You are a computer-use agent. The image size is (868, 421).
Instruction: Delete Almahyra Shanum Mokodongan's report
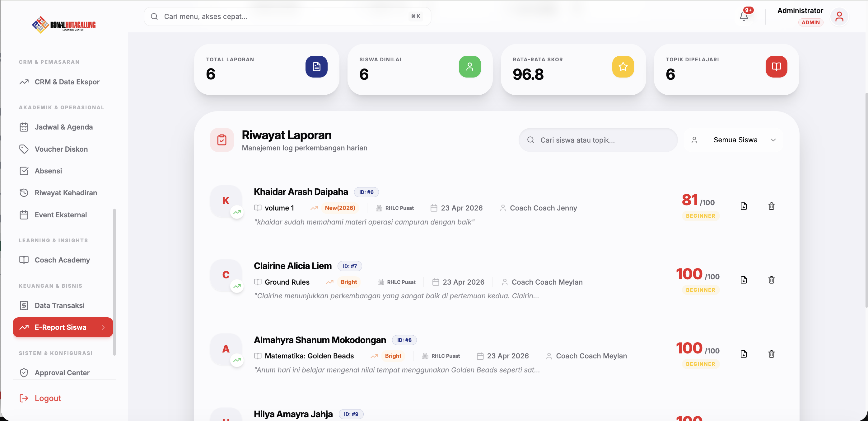coord(771,354)
